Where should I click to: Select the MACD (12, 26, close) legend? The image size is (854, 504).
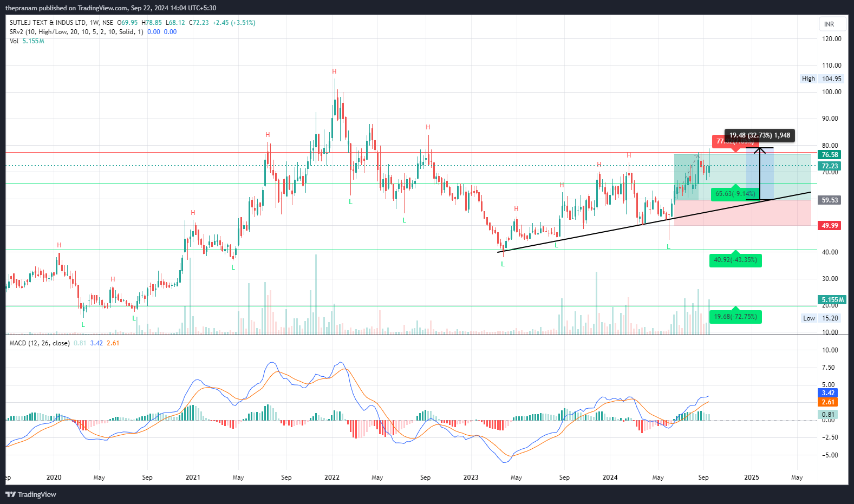pyautogui.click(x=40, y=343)
